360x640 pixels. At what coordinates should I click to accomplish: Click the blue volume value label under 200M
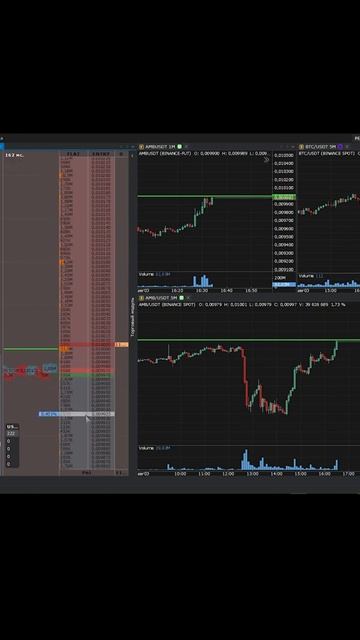[x=284, y=284]
